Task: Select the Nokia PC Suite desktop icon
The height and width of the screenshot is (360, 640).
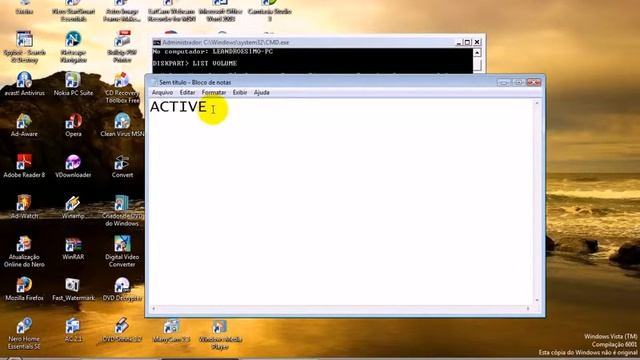Action: click(73, 84)
